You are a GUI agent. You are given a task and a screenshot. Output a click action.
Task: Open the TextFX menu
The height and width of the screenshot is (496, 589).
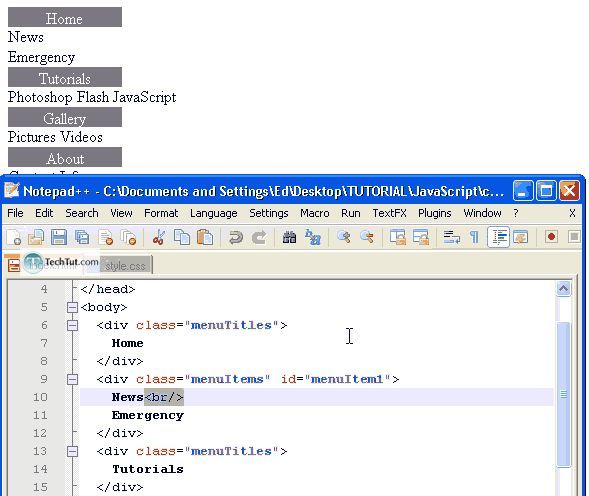[389, 213]
